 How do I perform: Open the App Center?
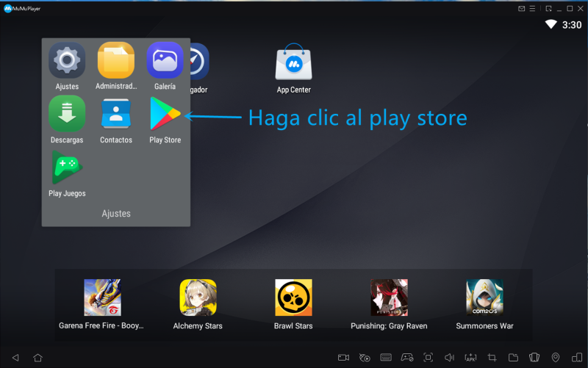(x=293, y=65)
